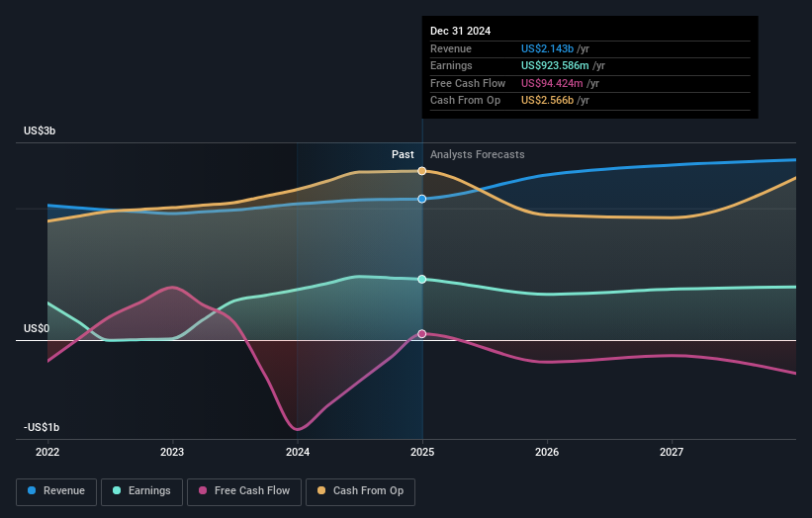The width and height of the screenshot is (812, 518).
Task: Click the US$2.566b cash from op value
Action: (x=547, y=101)
